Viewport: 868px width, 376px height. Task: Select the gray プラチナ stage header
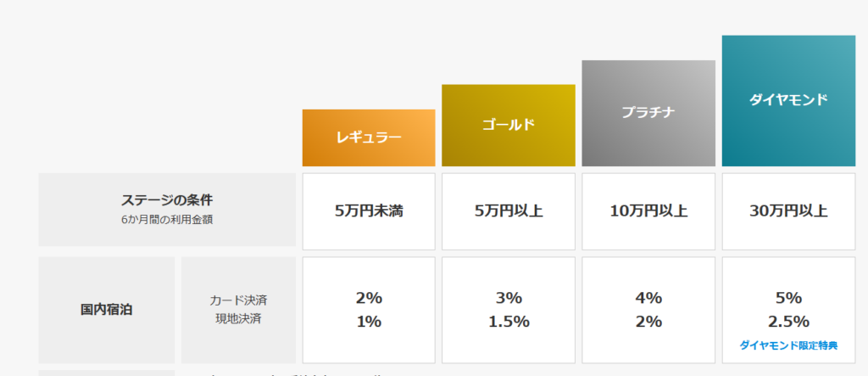(x=648, y=113)
